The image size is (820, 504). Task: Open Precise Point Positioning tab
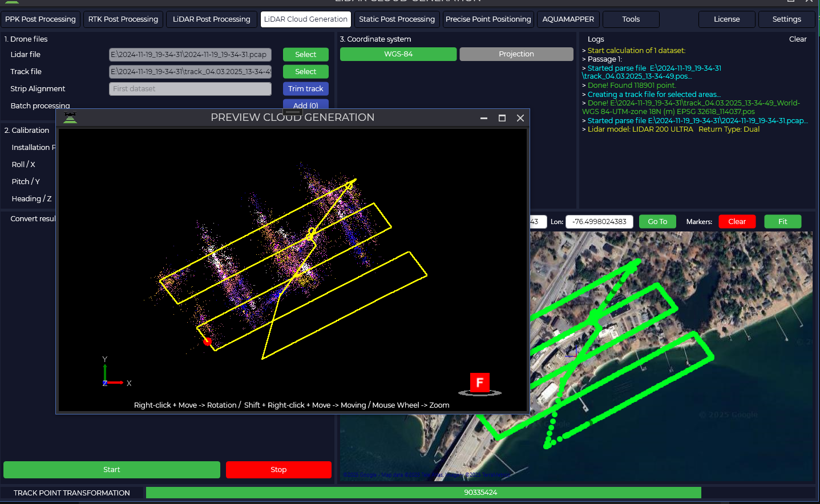488,19
